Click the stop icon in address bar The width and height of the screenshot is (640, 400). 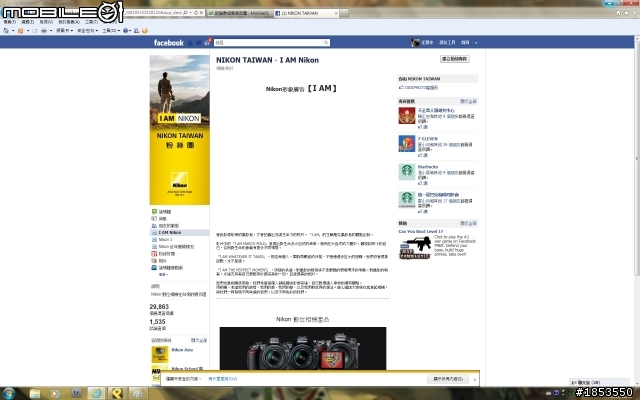point(201,13)
